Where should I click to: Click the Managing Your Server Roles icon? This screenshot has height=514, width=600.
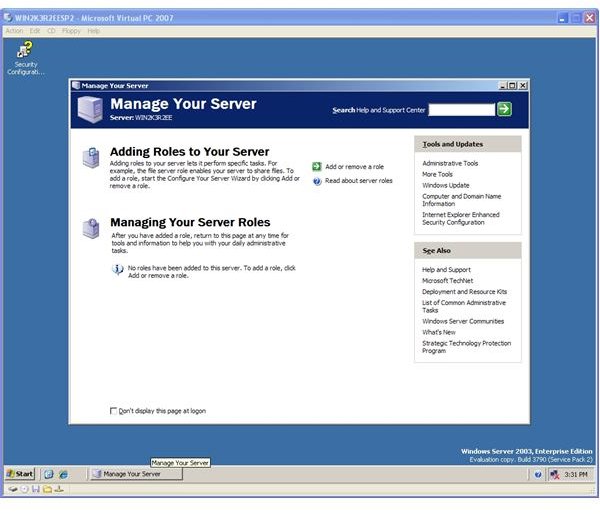(x=91, y=228)
